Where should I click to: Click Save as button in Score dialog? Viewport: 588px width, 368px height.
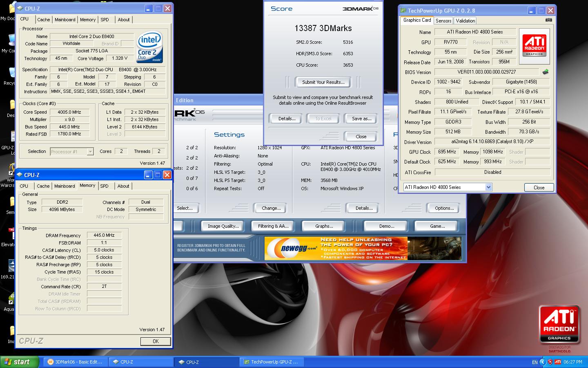coord(361,119)
